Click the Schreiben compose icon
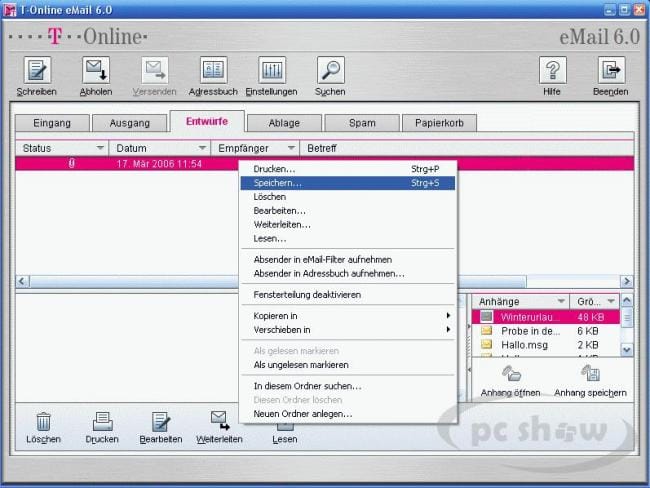650x488 pixels. click(37, 70)
